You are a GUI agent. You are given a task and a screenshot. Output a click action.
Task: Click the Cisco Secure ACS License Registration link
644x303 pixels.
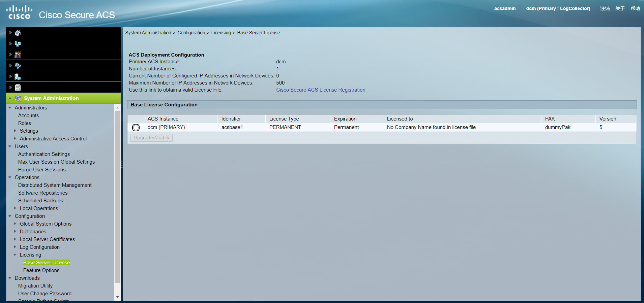[x=321, y=90]
